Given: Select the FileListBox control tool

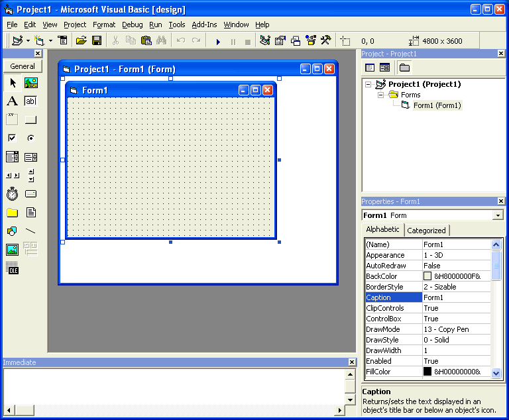Looking at the screenshot, I should pyautogui.click(x=31, y=213).
